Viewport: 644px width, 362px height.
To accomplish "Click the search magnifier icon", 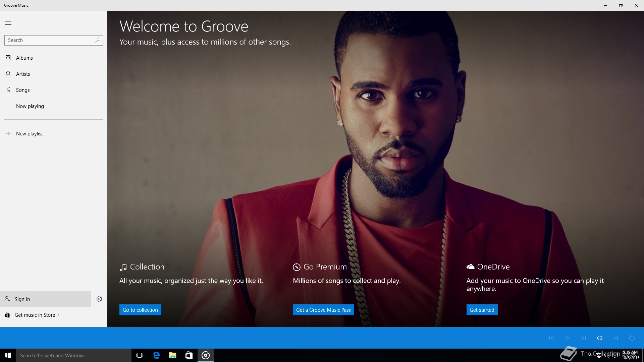I will (x=98, y=40).
